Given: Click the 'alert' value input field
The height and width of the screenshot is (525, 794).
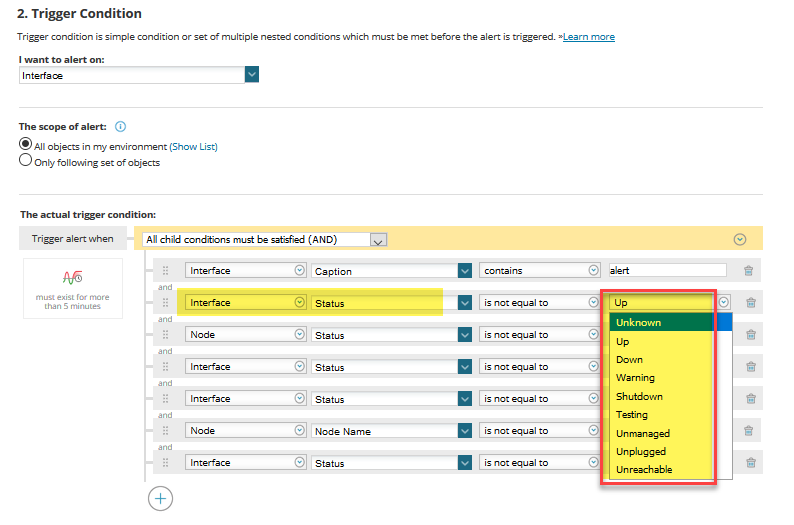Looking at the screenshot, I should [x=667, y=270].
